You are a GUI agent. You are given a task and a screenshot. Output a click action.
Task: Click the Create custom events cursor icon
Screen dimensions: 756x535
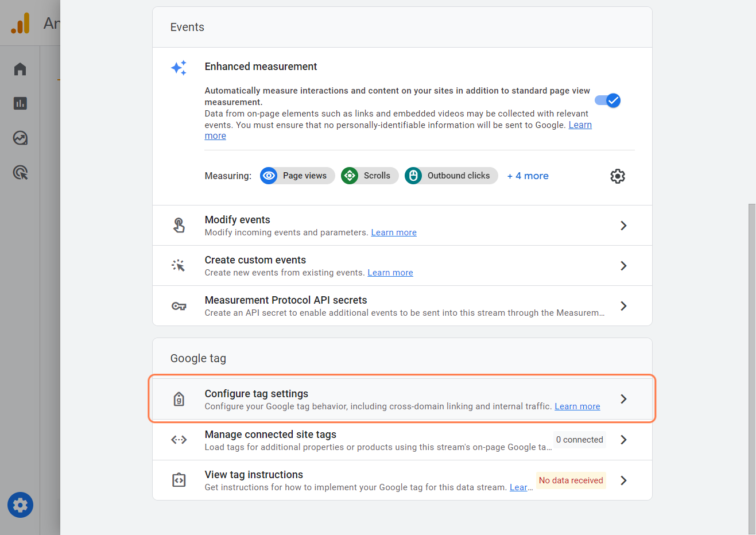(x=179, y=266)
